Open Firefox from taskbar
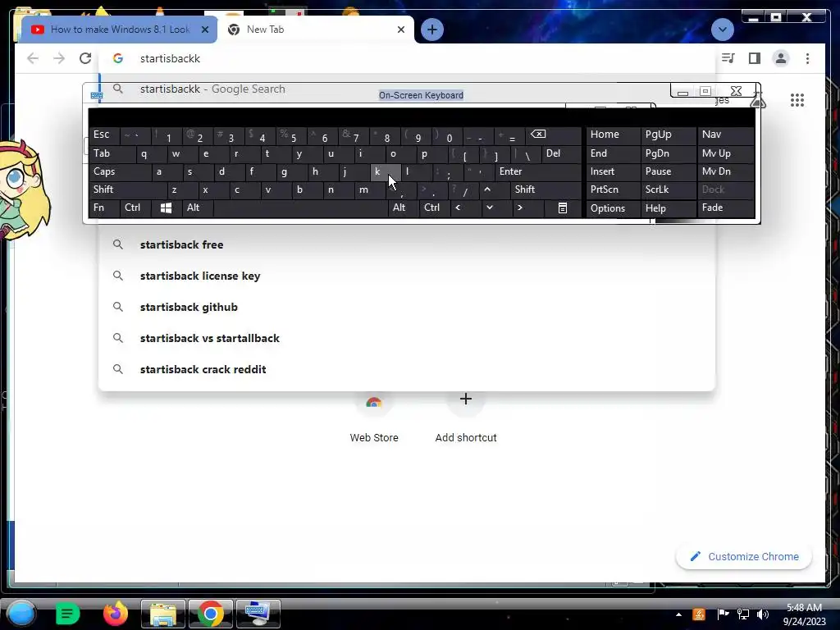This screenshot has width=840, height=630. 115,614
